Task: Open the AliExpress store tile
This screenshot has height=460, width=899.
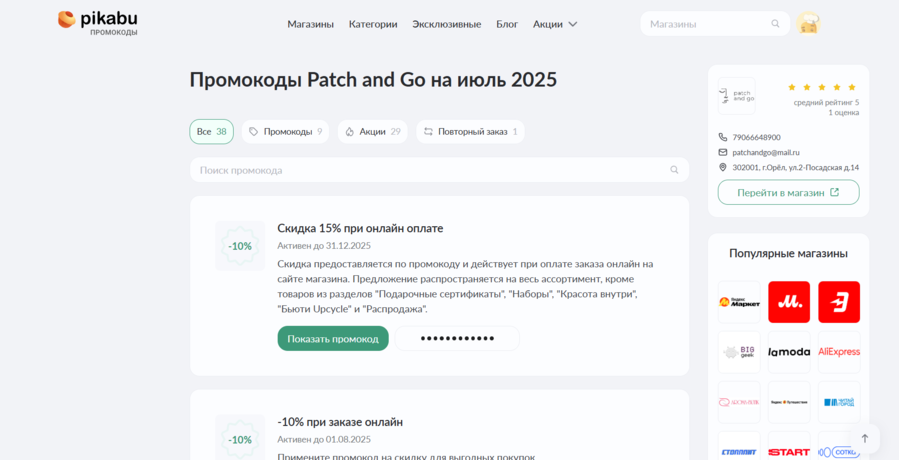Action: [x=839, y=352]
